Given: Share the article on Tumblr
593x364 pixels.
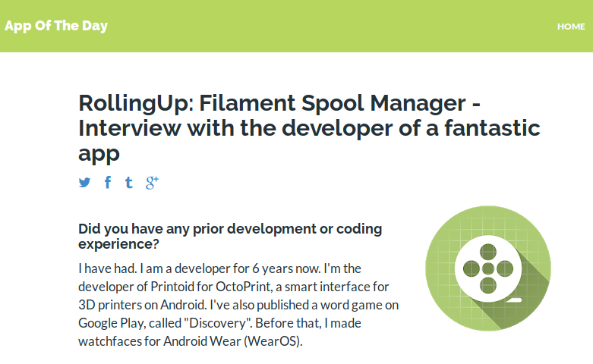Looking at the screenshot, I should point(129,182).
